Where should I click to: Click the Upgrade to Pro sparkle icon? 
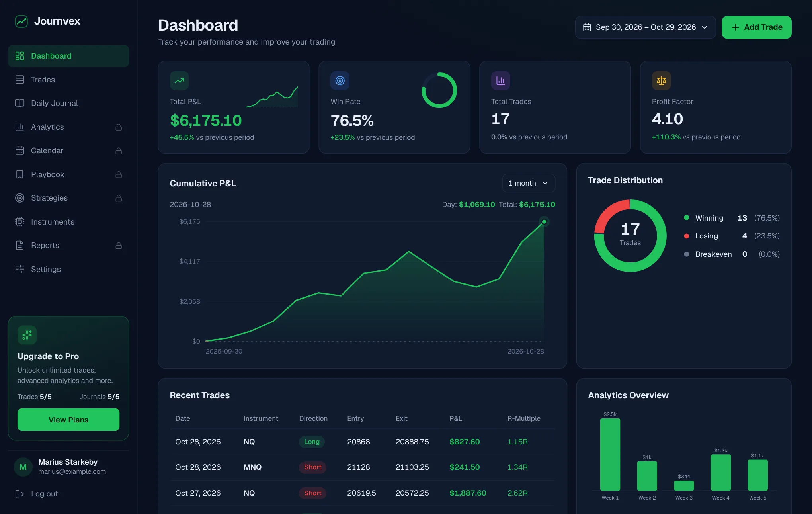27,335
